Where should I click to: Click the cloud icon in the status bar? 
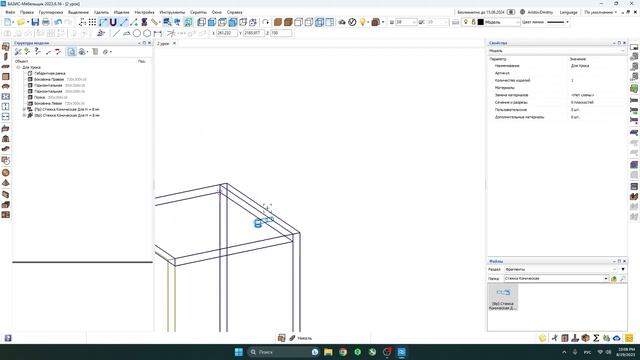coord(617,338)
